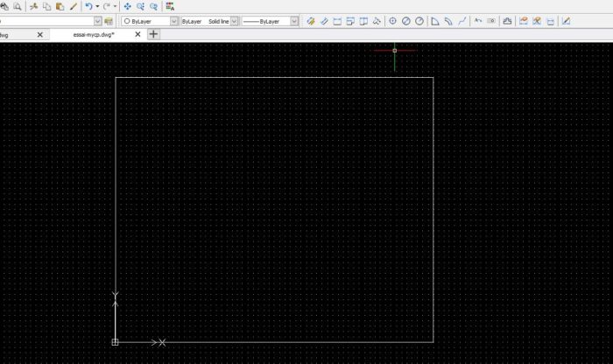
Task: Click the Zoom realtime magnifier icon
Action: pos(140,6)
